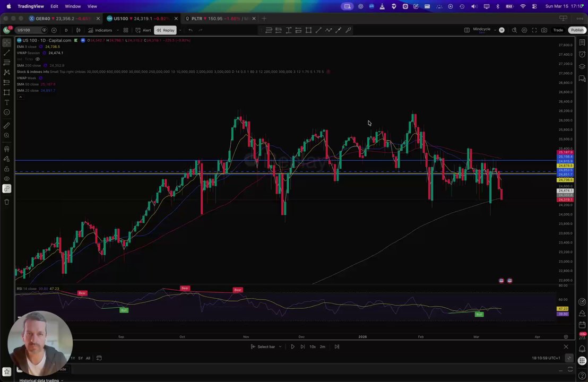Open the alerts panel in right sidebar
This screenshot has width=588, height=382.
[x=582, y=54]
